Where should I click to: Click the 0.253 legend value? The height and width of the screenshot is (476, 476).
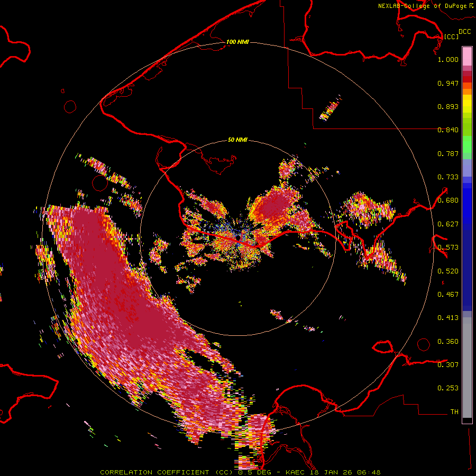pyautogui.click(x=448, y=388)
